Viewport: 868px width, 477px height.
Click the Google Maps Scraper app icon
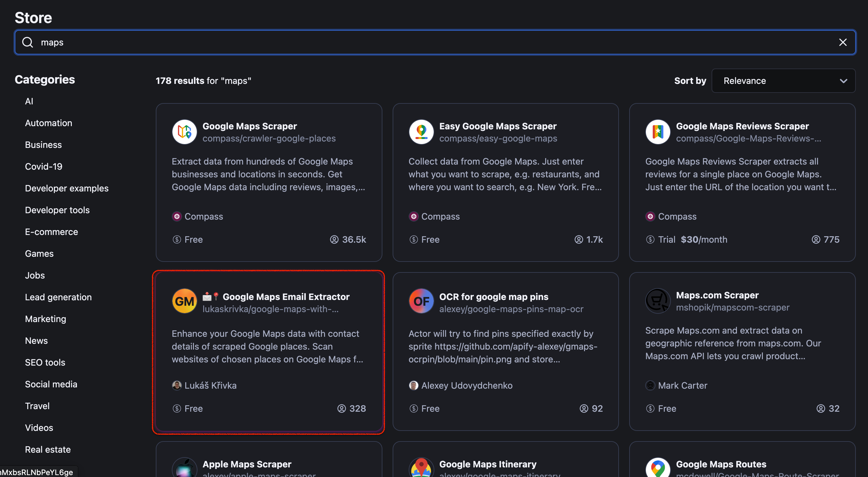184,132
